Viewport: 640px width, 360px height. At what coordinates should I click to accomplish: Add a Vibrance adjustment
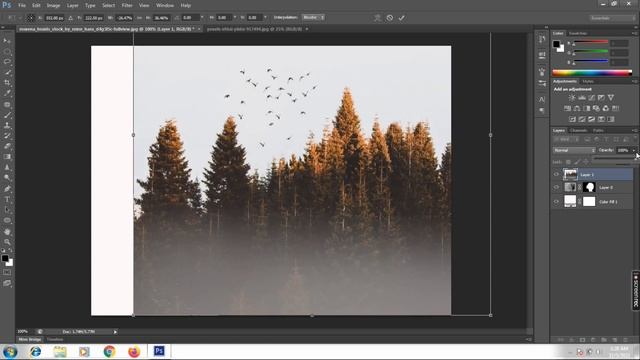[611, 98]
